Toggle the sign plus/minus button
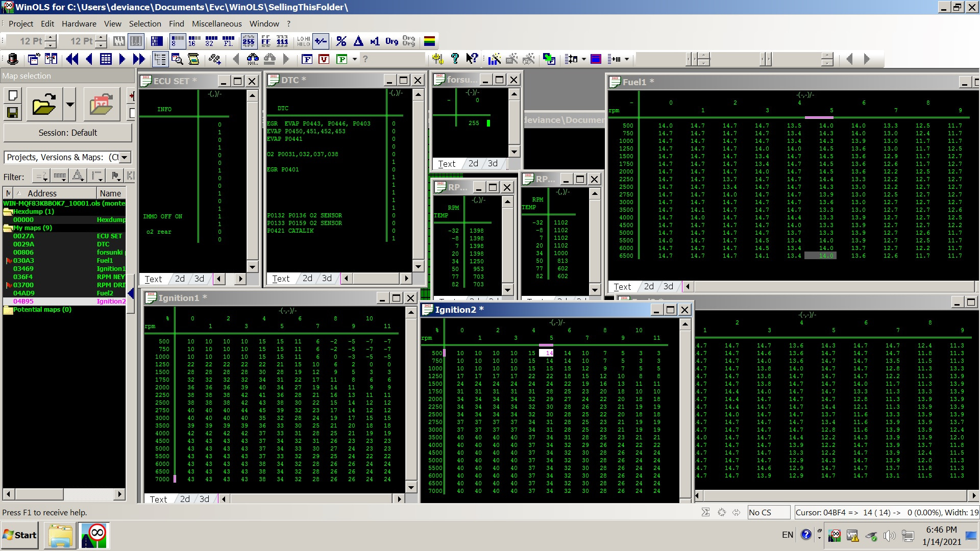 [321, 41]
